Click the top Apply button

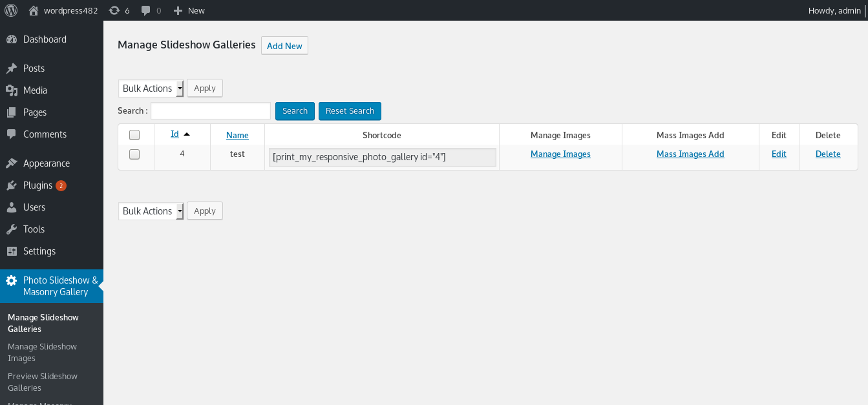coord(205,88)
